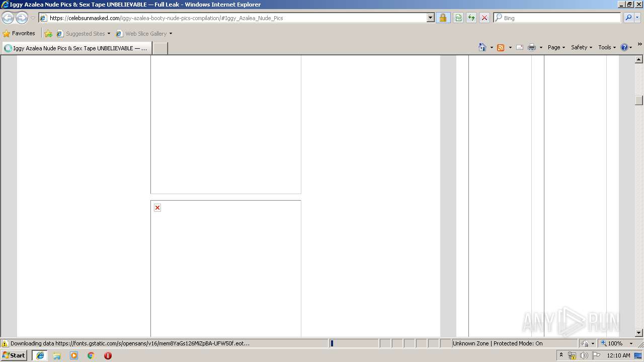The height and width of the screenshot is (362, 644).
Task: Click the Refresh page icon
Action: tap(471, 18)
